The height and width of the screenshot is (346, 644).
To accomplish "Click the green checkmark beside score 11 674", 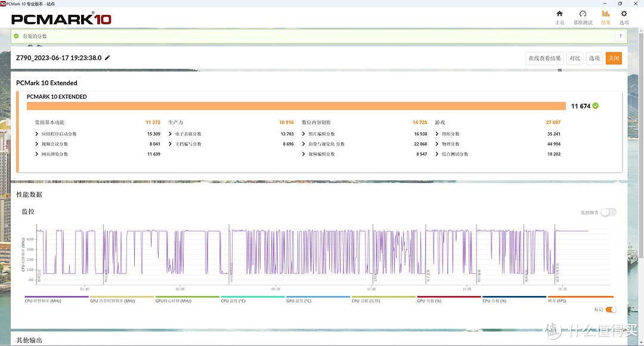I will tap(596, 106).
